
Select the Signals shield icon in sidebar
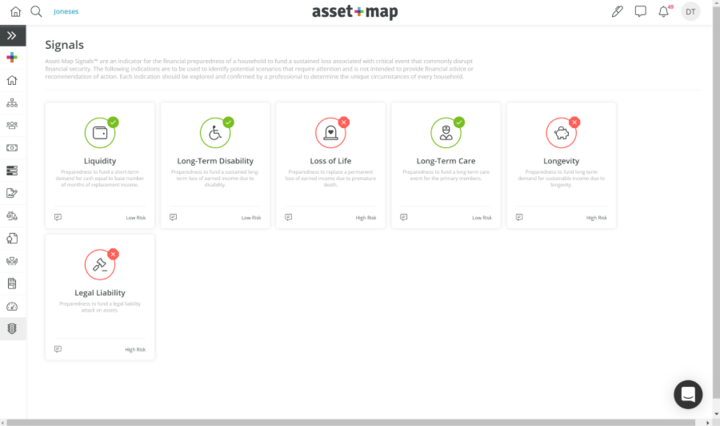(13, 328)
